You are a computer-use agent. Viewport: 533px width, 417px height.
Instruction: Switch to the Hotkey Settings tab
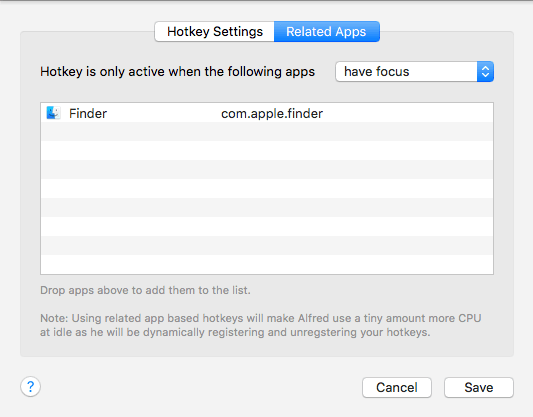(x=214, y=32)
